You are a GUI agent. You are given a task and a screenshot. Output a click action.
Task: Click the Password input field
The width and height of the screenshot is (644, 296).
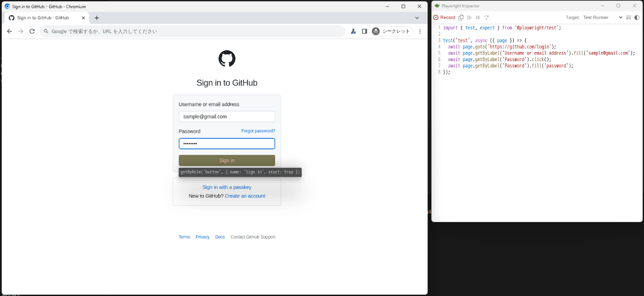point(227,143)
